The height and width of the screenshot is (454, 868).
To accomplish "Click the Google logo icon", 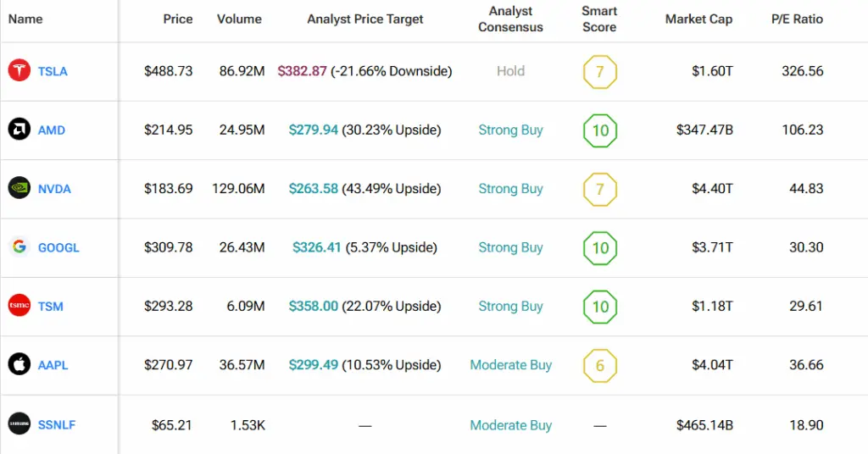I will click(19, 247).
